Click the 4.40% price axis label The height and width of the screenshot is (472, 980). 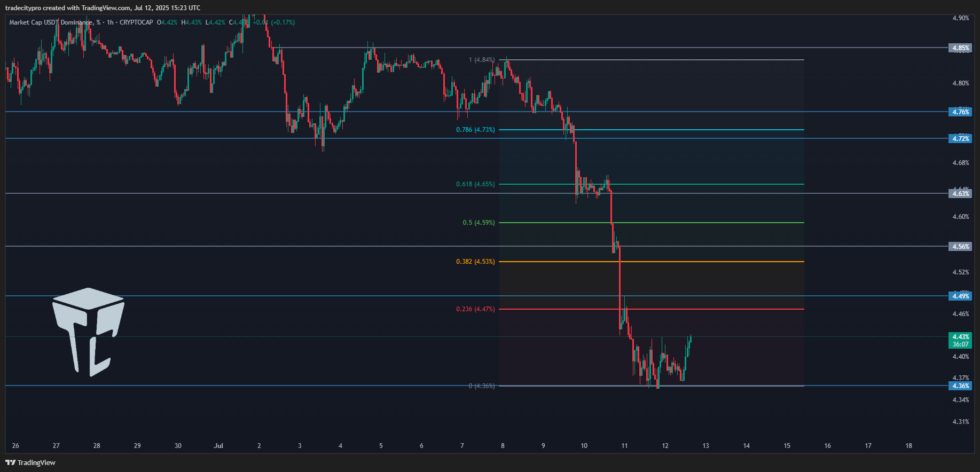coord(960,357)
